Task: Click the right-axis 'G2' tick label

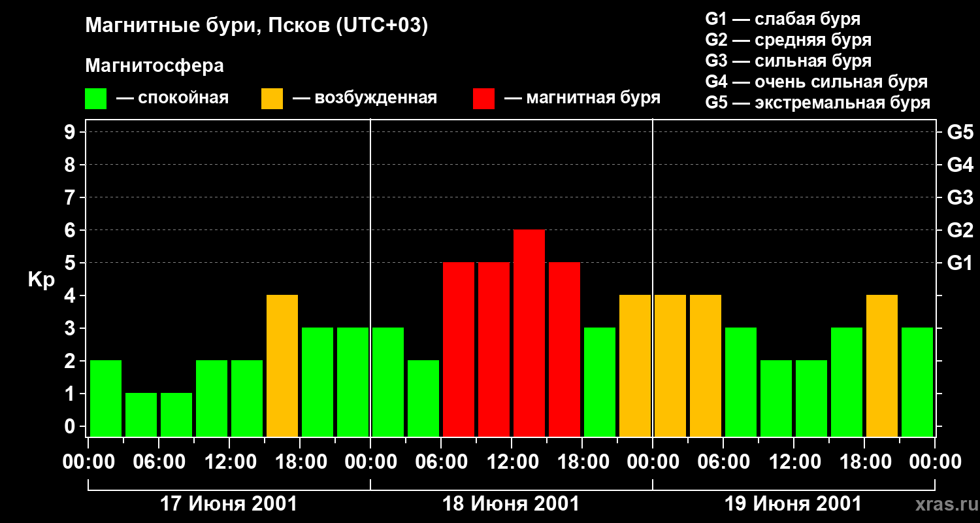Action: [960, 230]
